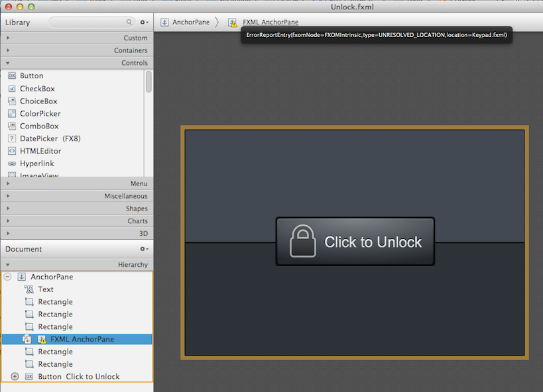Click the HTMLEditor control icon

point(12,152)
